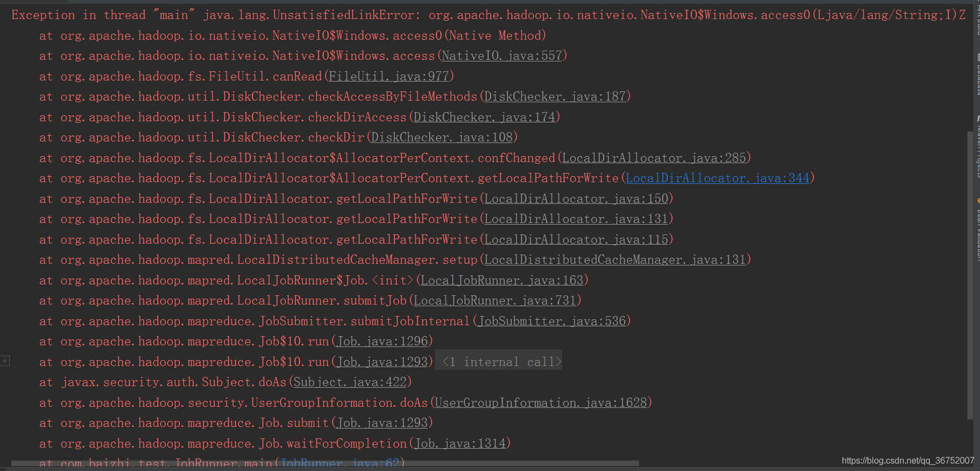
Task: Open the Job.java:1296 link
Action: click(382, 342)
